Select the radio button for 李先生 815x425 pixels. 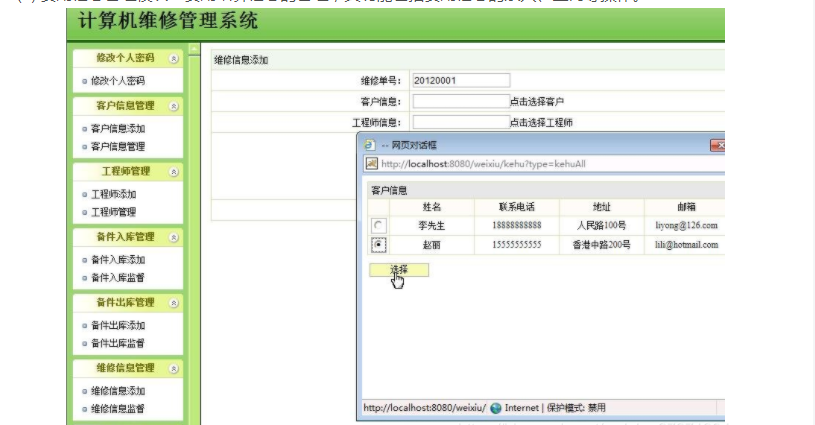coord(378,225)
